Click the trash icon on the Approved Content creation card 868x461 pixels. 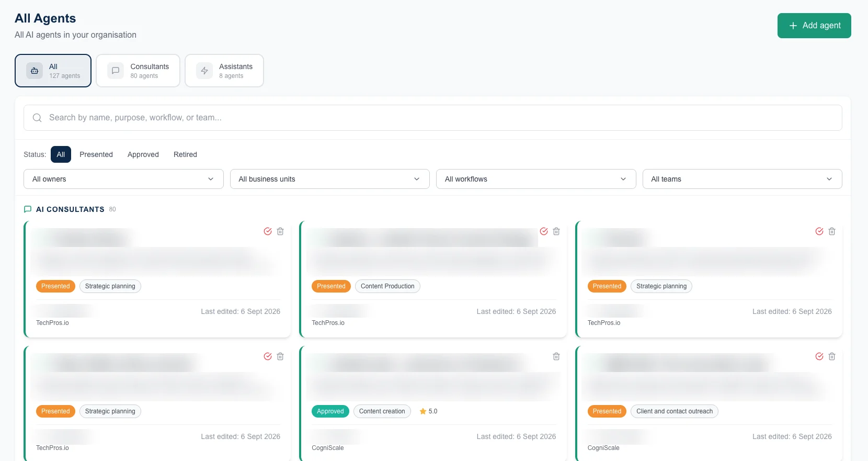pos(556,356)
